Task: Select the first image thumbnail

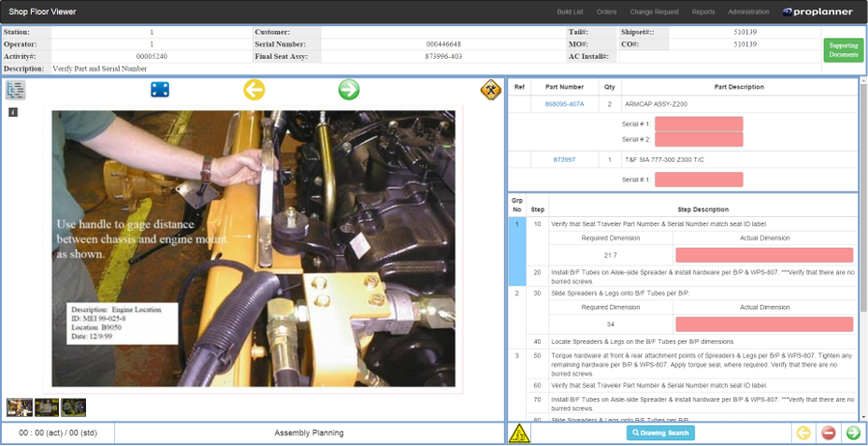Action: 19,407
